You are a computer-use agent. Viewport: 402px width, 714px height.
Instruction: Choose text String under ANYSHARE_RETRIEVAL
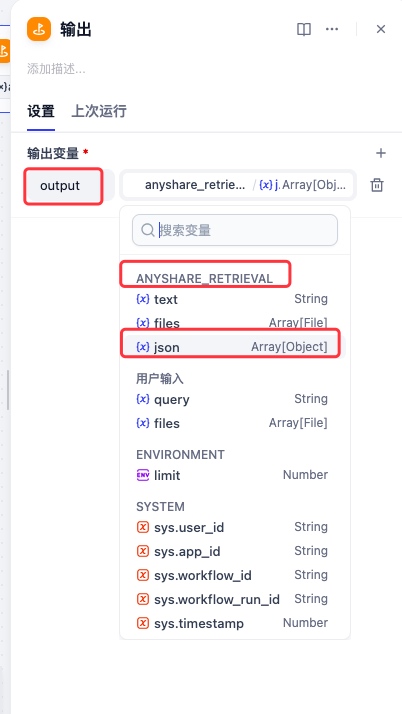coord(232,299)
